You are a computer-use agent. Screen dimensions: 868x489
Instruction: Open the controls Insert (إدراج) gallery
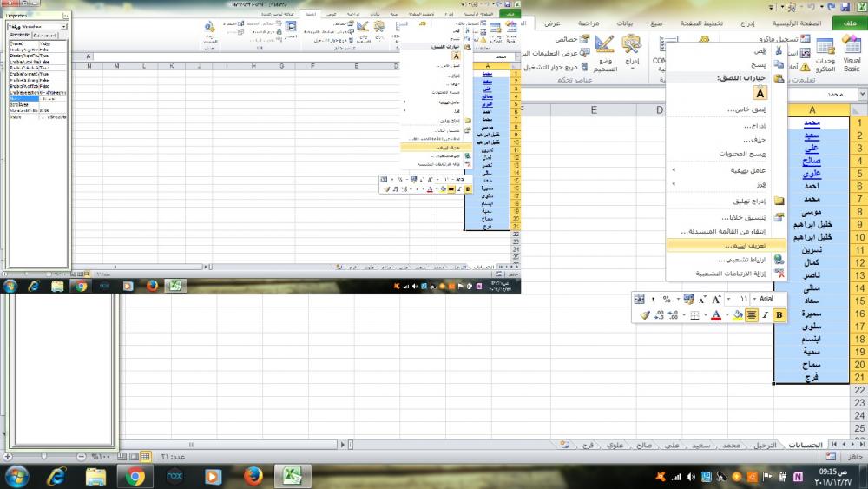click(x=632, y=51)
